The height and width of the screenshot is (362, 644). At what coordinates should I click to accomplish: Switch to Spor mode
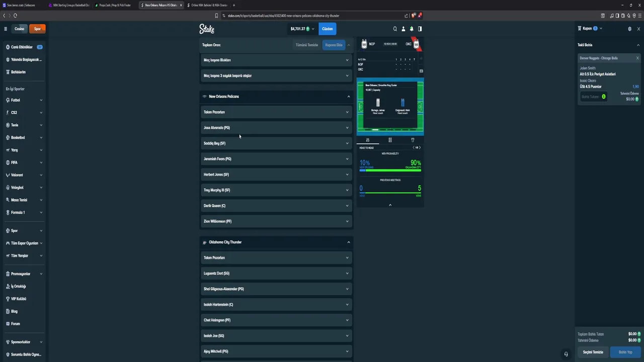[x=37, y=29]
